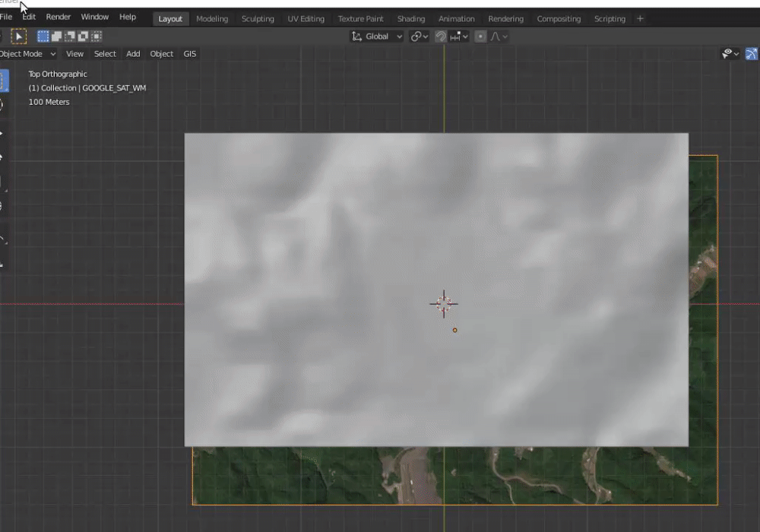The image size is (760, 532).
Task: Choose the Set New Selection mode icon
Action: tap(43, 36)
